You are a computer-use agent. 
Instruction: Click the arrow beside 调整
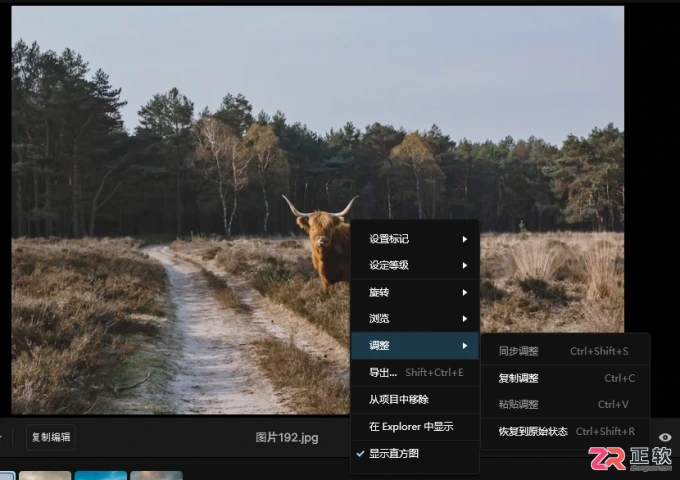coord(464,346)
